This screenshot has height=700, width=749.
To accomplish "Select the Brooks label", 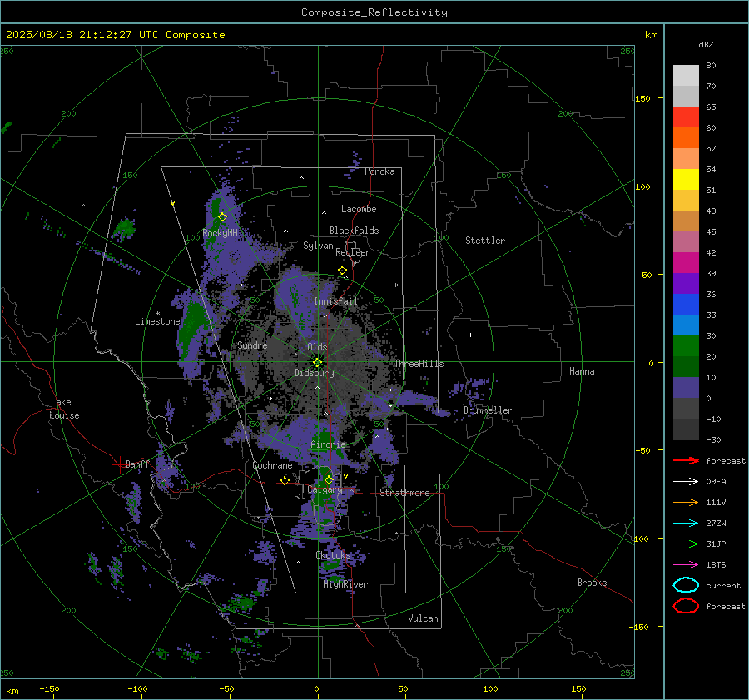I will (x=592, y=583).
